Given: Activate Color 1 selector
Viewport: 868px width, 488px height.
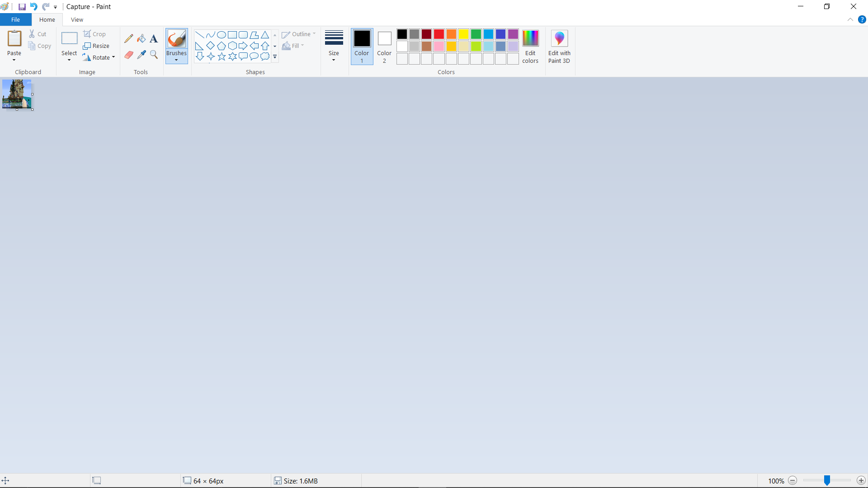Looking at the screenshot, I should point(362,46).
